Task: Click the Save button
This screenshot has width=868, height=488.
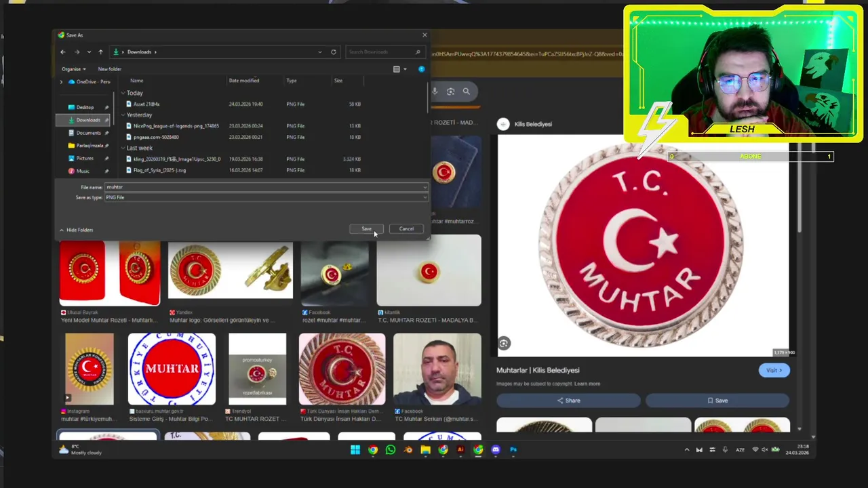Action: [x=366, y=229]
